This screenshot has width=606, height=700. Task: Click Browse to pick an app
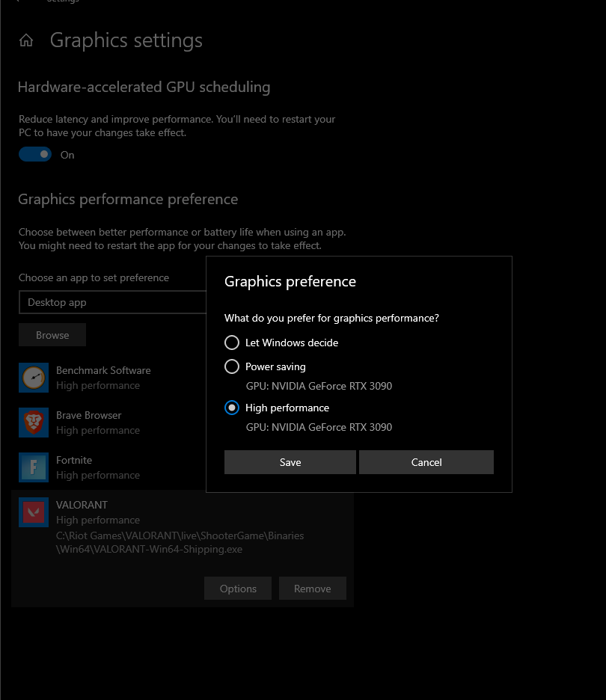(x=52, y=335)
